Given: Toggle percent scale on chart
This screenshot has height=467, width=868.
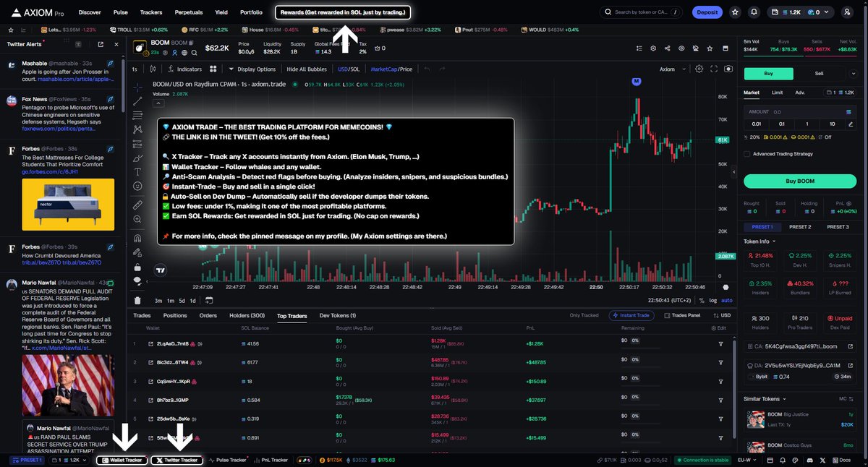Looking at the screenshot, I should (701, 301).
